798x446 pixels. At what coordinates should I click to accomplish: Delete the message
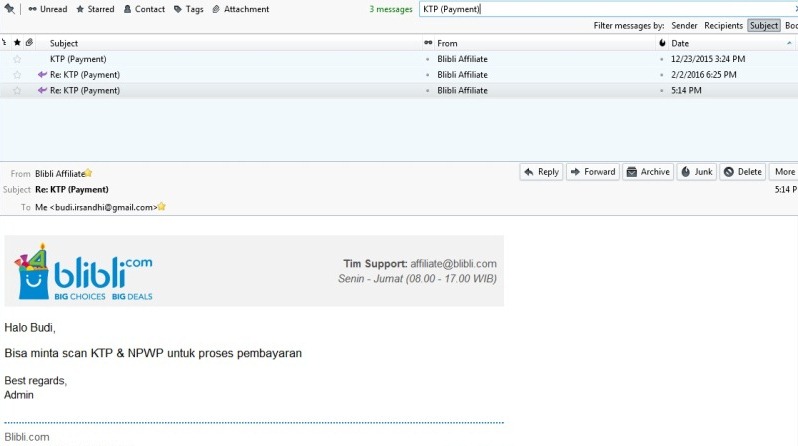click(743, 172)
